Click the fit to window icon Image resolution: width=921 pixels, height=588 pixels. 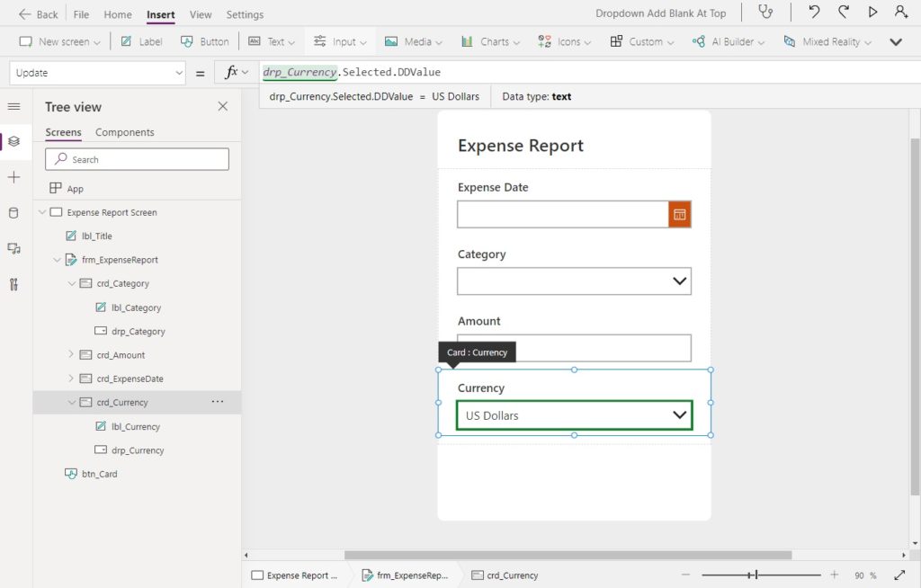[x=899, y=575]
